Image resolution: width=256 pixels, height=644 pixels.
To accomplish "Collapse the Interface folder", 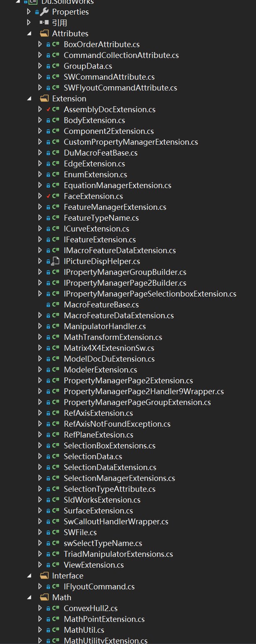I will (x=29, y=576).
